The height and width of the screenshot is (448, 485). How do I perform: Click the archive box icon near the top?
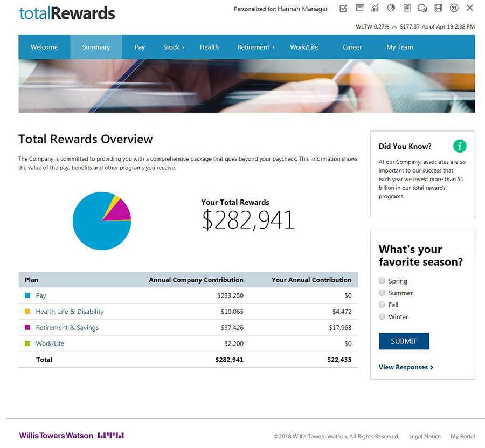[x=359, y=8]
